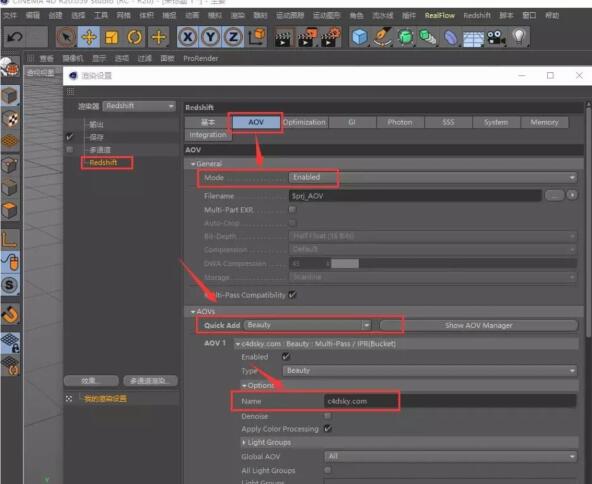Screen dimensions: 592x484
Task: Enable the Multi-Part EXR checkbox
Action: click(x=292, y=209)
